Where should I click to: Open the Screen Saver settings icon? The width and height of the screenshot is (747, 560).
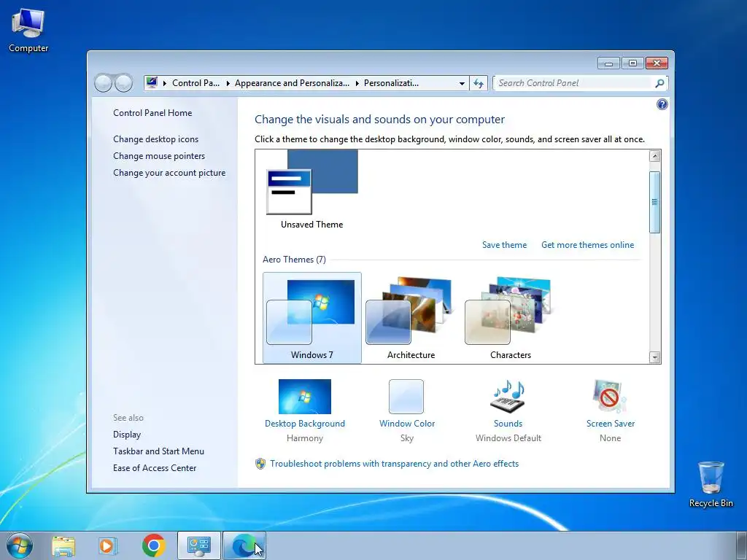click(x=609, y=396)
